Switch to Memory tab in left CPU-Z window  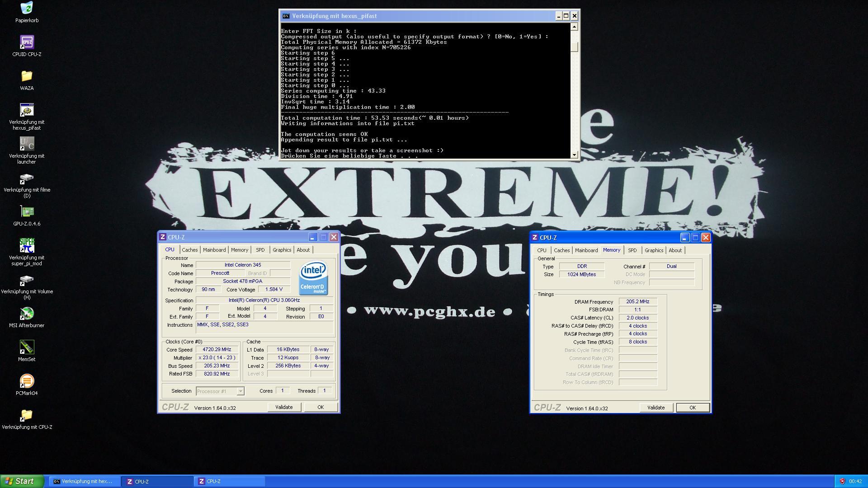tap(240, 250)
